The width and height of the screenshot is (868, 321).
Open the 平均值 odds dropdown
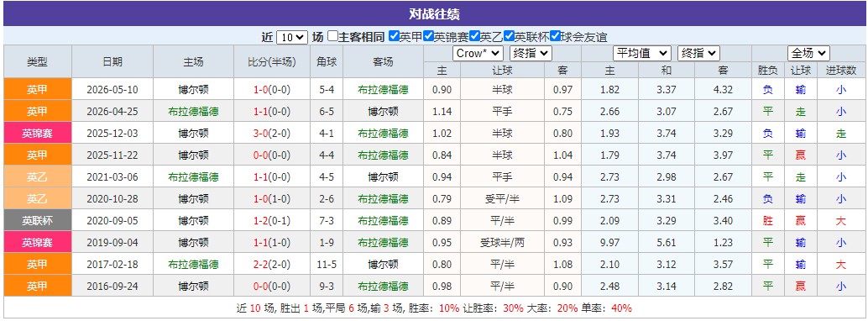point(641,53)
